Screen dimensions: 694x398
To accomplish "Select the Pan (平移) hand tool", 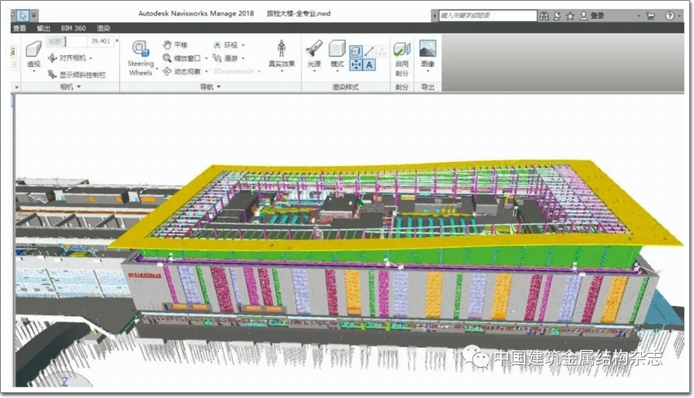I will [175, 45].
